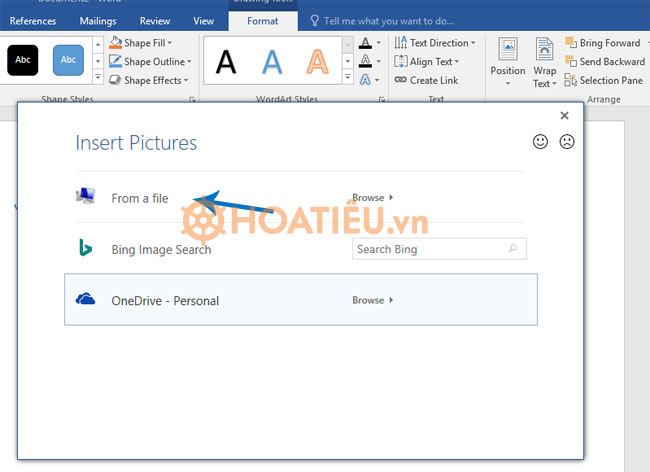Open the Selection Pane
This screenshot has width=650, height=472.
coord(604,80)
